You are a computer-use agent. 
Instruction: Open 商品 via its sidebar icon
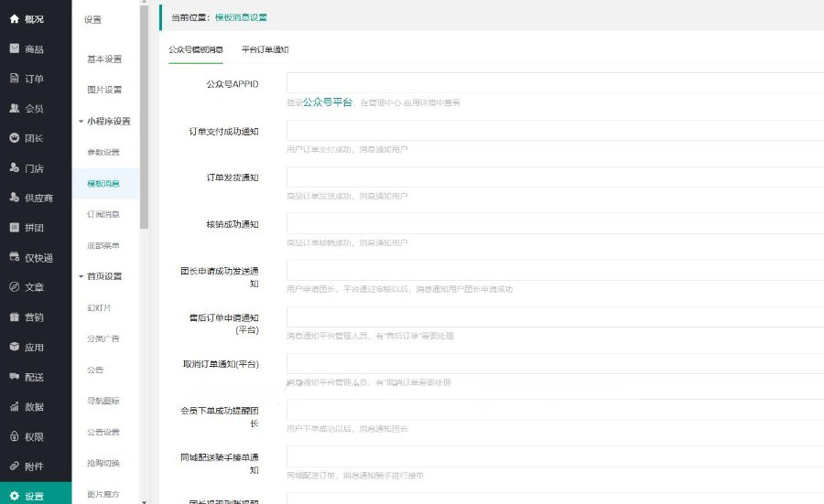pos(15,49)
